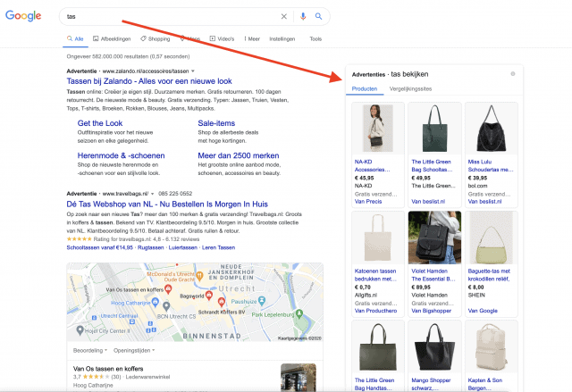This screenshot has height=392, width=572.
Task: Click the 'Van Producthero' link
Action: (x=375, y=311)
